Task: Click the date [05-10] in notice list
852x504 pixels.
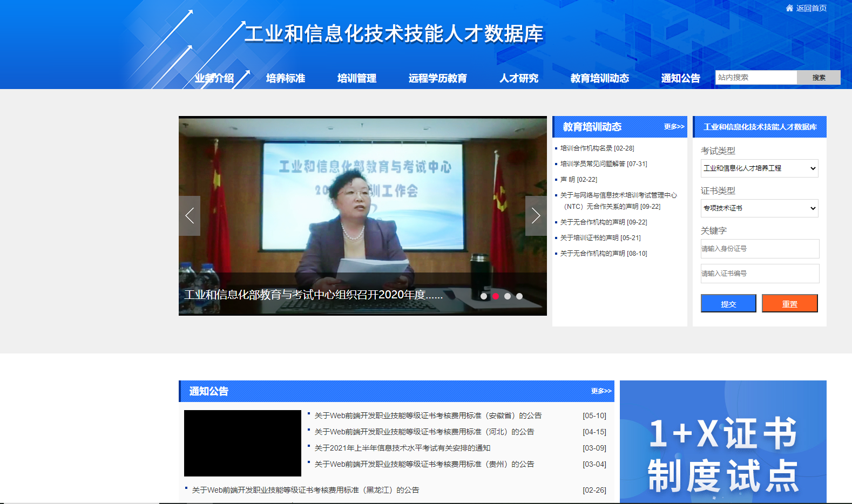Action: coord(594,416)
